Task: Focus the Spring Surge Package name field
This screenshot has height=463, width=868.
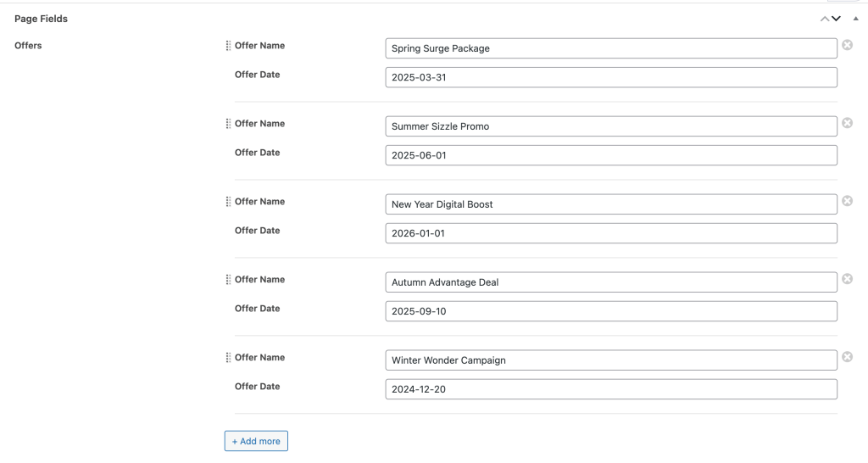Action: [610, 48]
